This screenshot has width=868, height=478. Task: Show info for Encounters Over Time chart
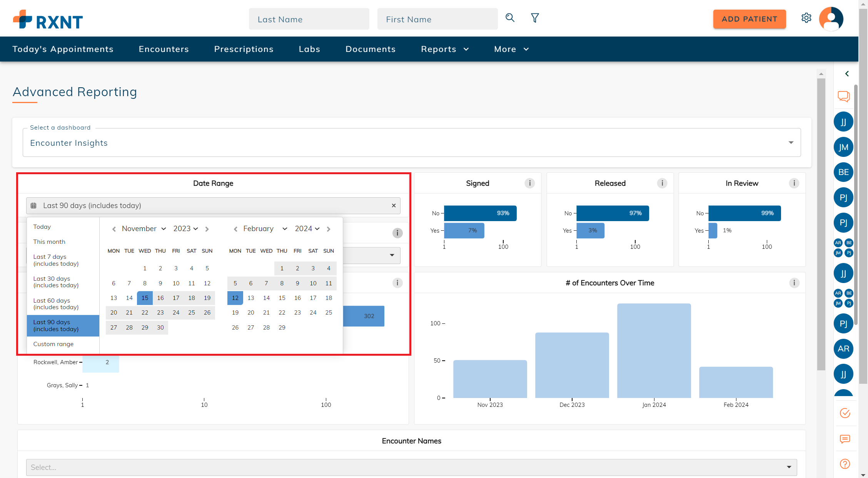point(794,283)
